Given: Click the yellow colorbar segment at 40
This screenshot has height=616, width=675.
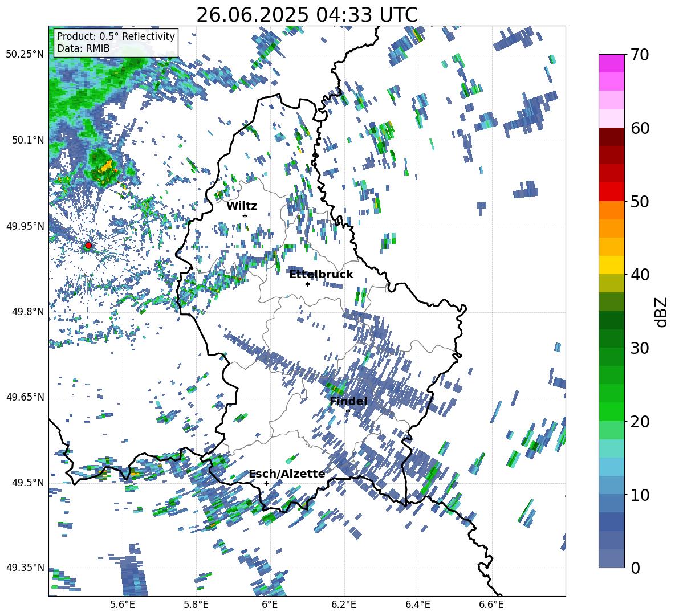Looking at the screenshot, I should point(611,265).
